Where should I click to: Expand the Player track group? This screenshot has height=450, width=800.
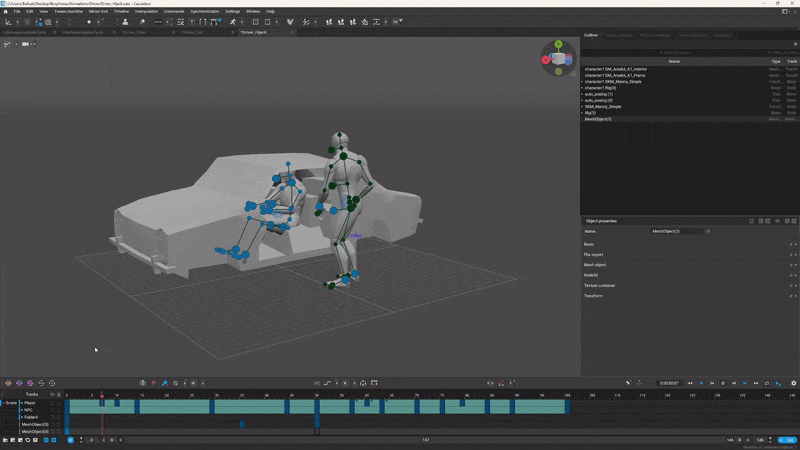(x=20, y=403)
